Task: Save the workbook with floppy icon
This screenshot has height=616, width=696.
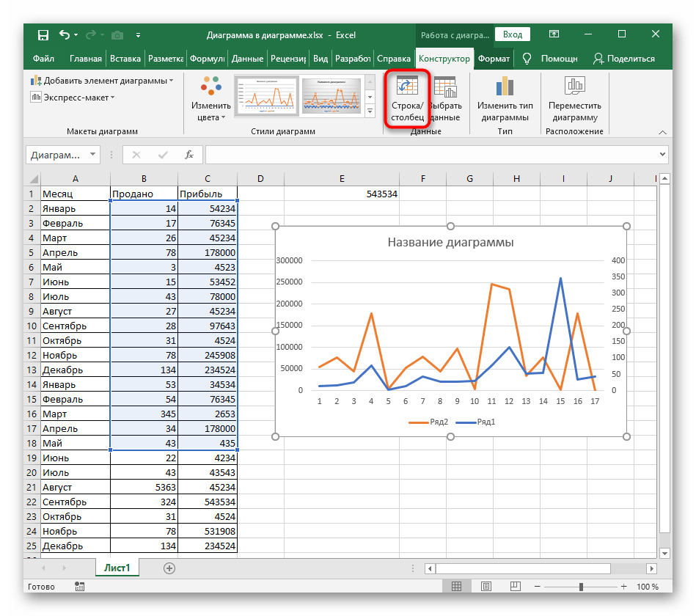Action: [43, 34]
